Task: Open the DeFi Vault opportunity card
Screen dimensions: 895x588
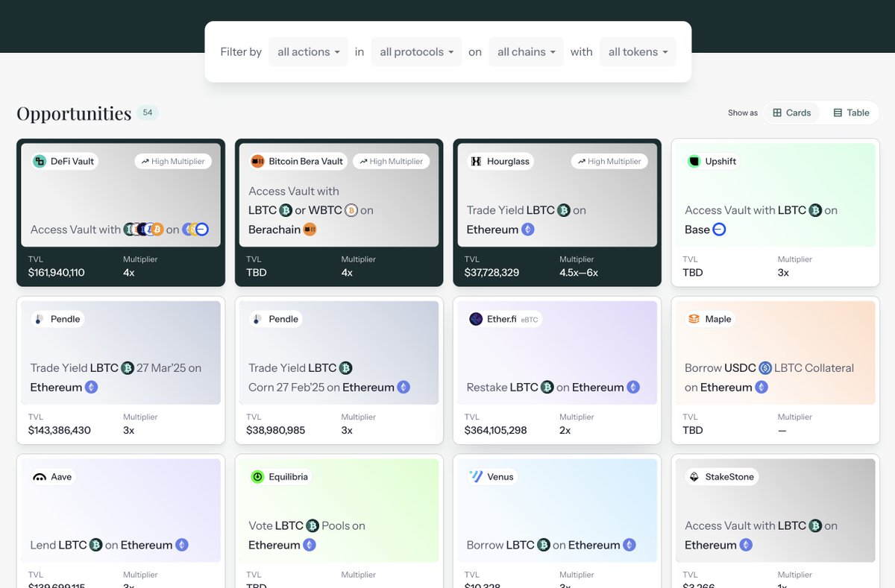Action: [x=121, y=212]
